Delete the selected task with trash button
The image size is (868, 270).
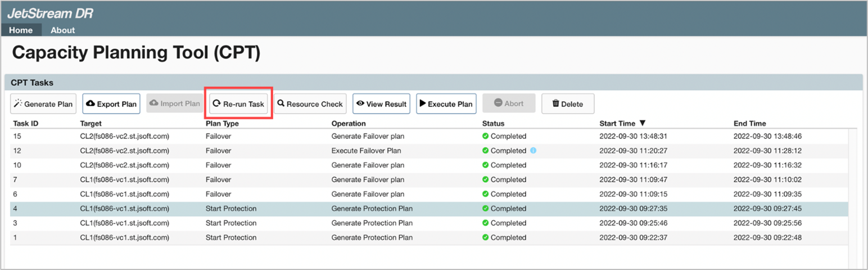(x=567, y=104)
